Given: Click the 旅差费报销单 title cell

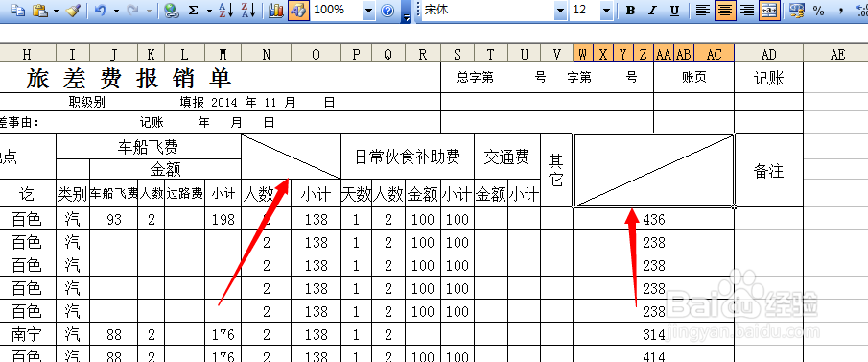Looking at the screenshot, I should click(129, 78).
